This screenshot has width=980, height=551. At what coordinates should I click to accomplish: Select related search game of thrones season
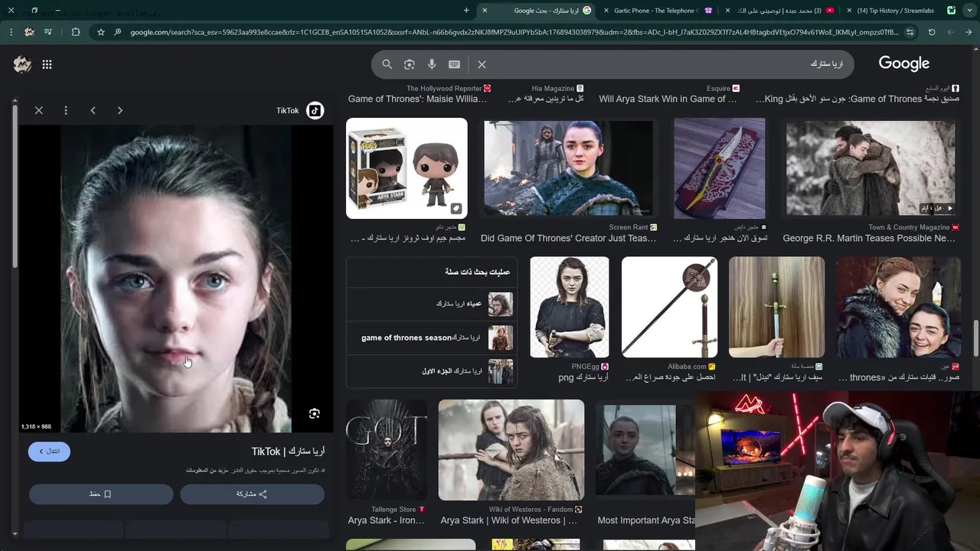[431, 337]
